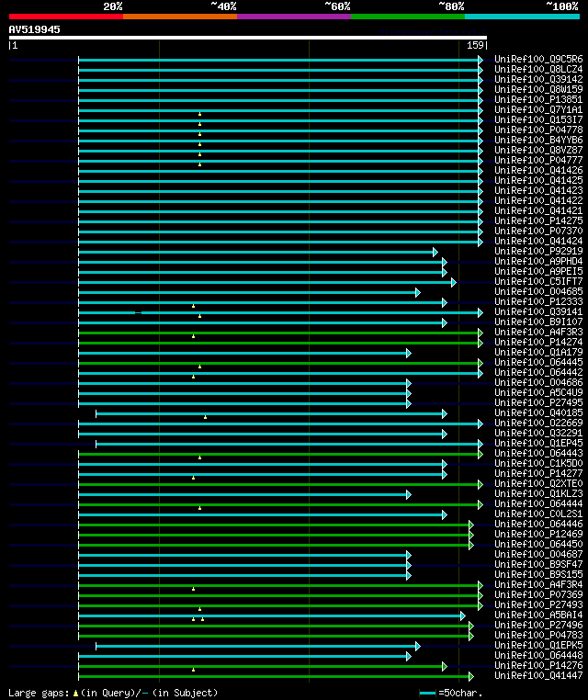The width and height of the screenshot is (588, 700).
Task: Click the UniRef100_Q1EP45 label
Action: pyautogui.click(x=538, y=443)
